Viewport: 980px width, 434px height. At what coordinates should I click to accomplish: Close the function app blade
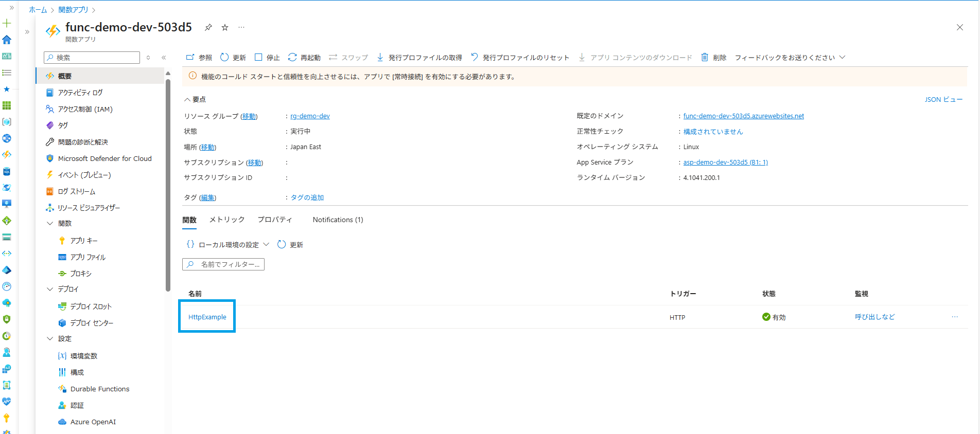(959, 27)
